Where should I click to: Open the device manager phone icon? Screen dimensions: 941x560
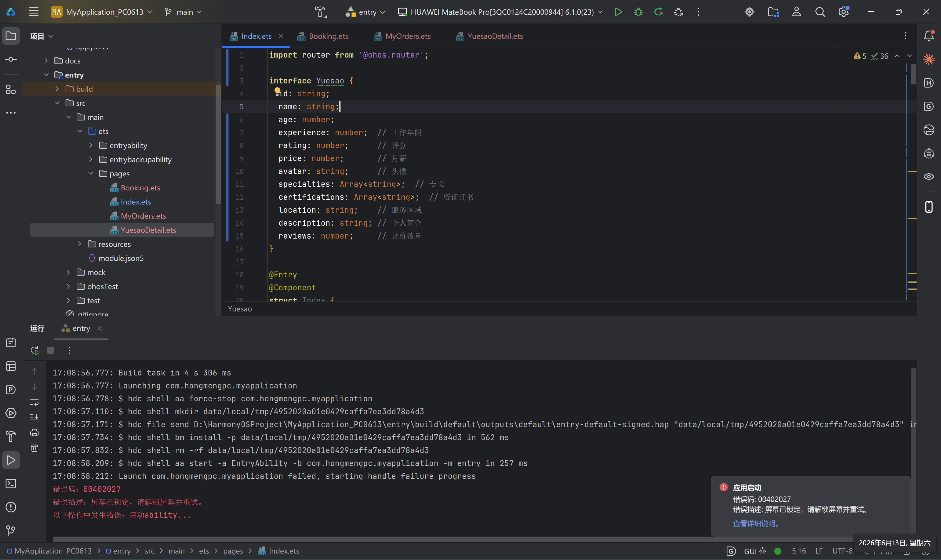pyautogui.click(x=929, y=207)
